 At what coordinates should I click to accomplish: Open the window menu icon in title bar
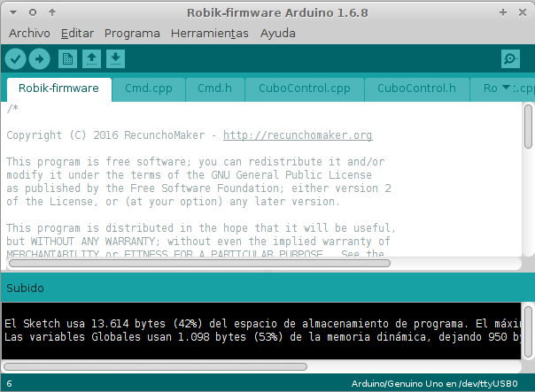(12, 13)
